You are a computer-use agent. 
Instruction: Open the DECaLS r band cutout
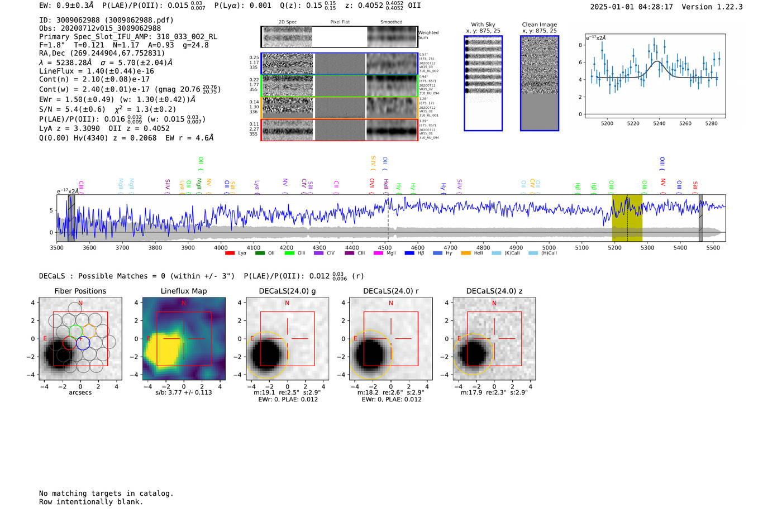click(391, 339)
